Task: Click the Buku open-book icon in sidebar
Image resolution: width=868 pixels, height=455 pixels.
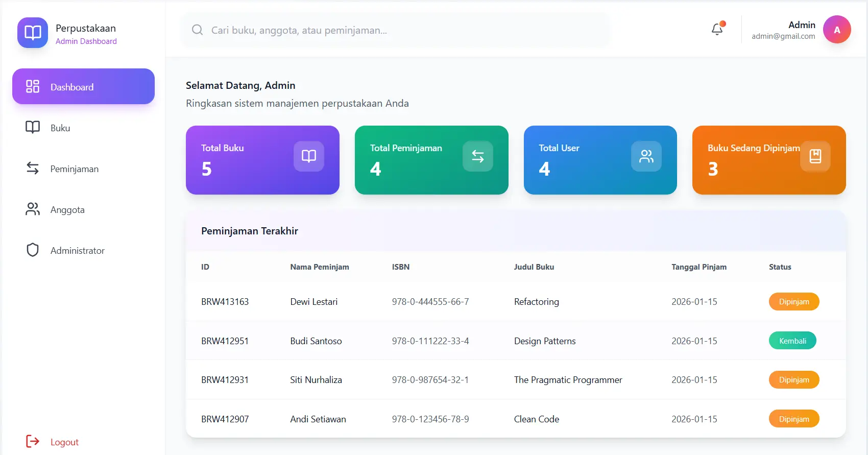Action: [x=33, y=127]
